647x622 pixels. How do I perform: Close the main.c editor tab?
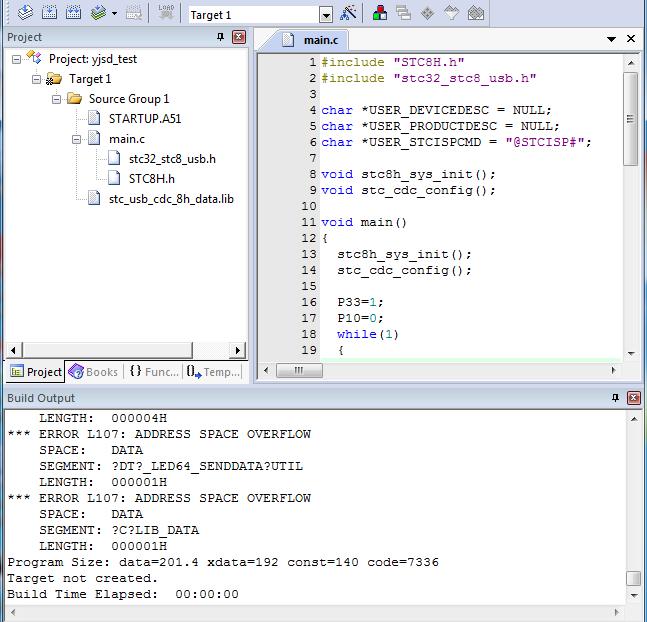pos(631,39)
